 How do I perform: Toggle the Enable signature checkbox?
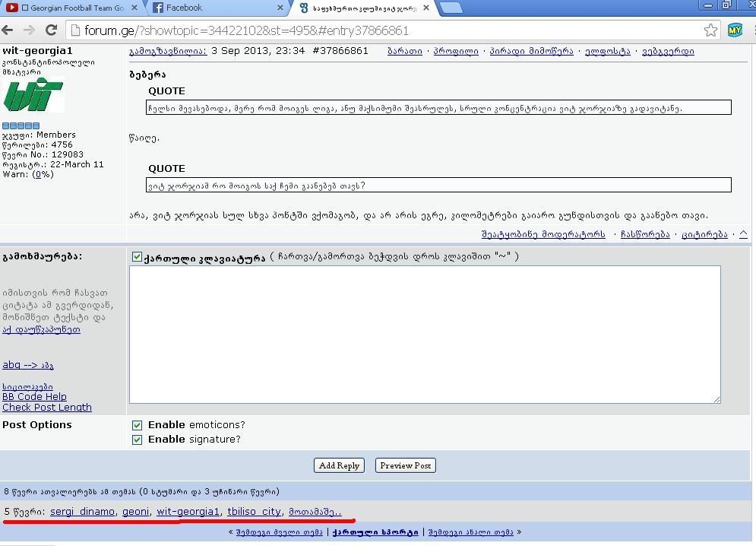[137, 440]
